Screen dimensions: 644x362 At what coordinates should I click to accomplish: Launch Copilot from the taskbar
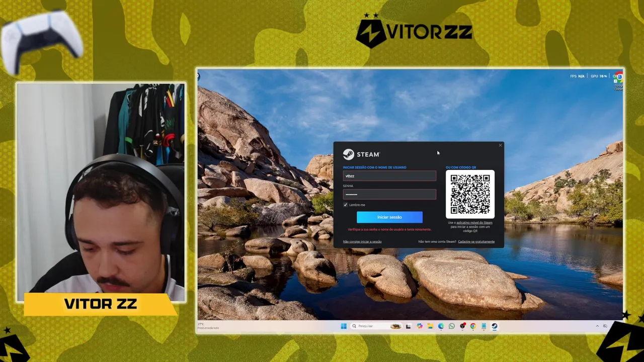pos(420,326)
